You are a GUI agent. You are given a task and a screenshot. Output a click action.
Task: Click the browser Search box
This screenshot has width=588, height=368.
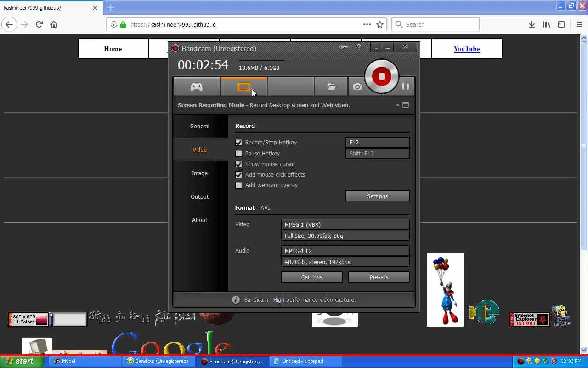(435, 24)
